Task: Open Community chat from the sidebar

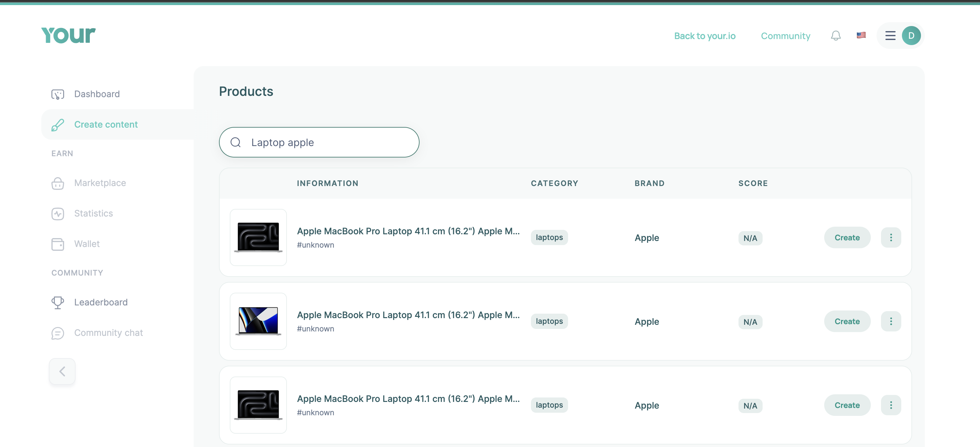Action: [x=109, y=333]
